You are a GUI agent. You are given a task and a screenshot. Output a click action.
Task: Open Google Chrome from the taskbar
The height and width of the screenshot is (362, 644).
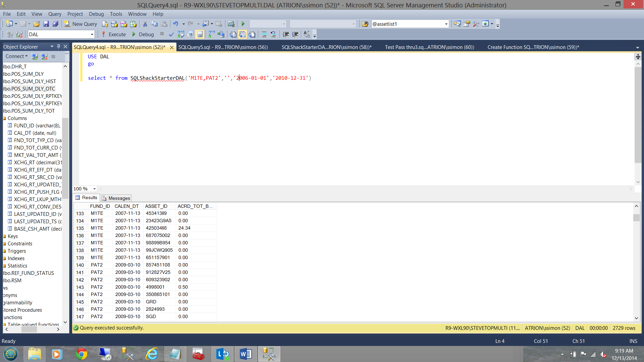[x=81, y=354]
